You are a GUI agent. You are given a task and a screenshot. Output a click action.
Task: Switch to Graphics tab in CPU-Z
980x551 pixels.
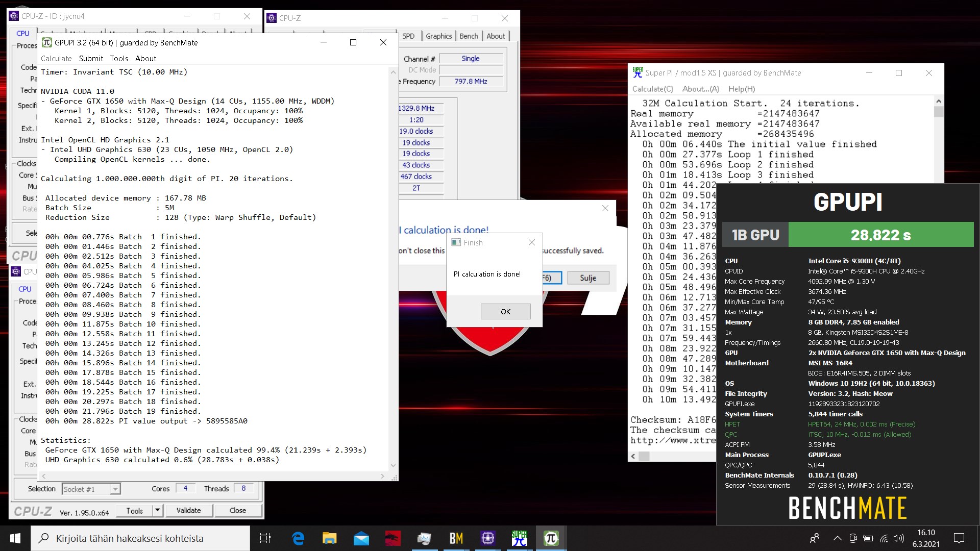[439, 36]
